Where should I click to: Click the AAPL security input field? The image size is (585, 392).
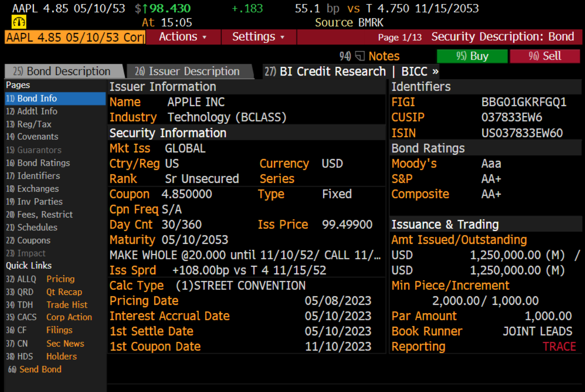(74, 38)
